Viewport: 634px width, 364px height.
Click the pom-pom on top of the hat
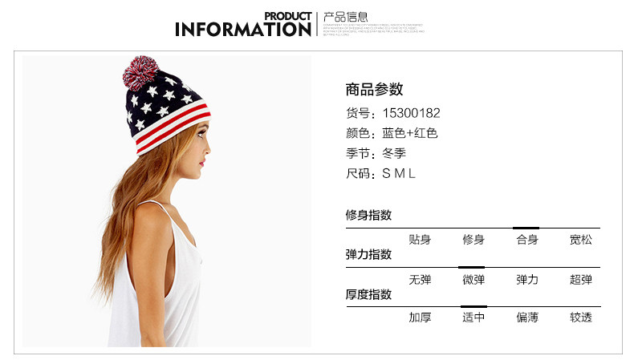(140, 72)
